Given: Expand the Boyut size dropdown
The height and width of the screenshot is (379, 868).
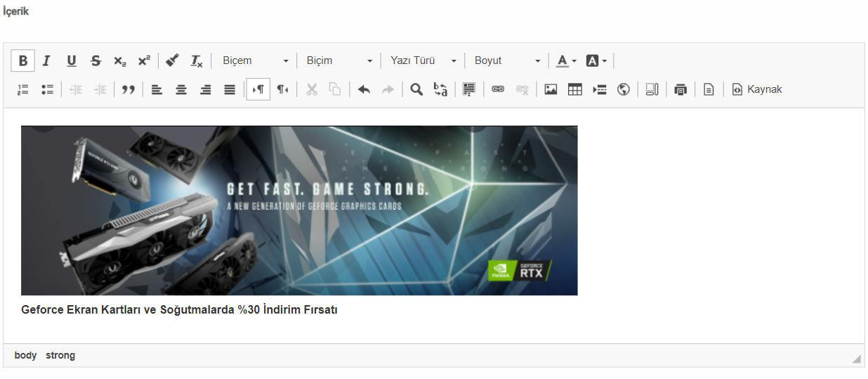Looking at the screenshot, I should 507,60.
